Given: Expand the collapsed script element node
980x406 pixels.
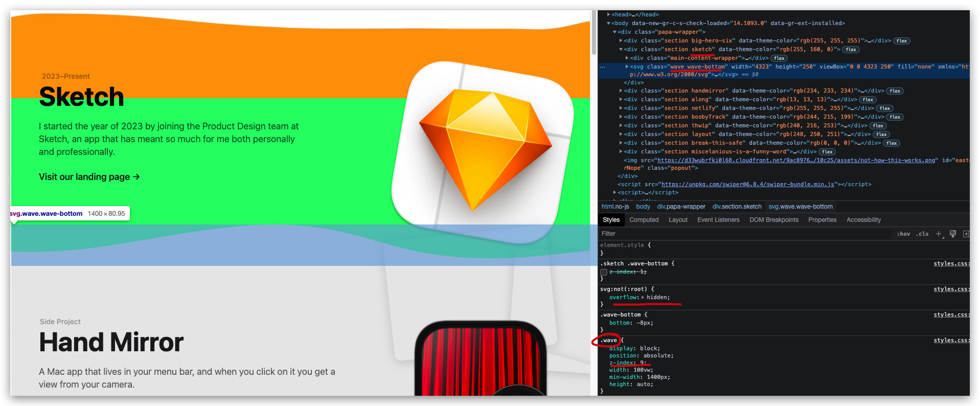Looking at the screenshot, I should 614,193.
